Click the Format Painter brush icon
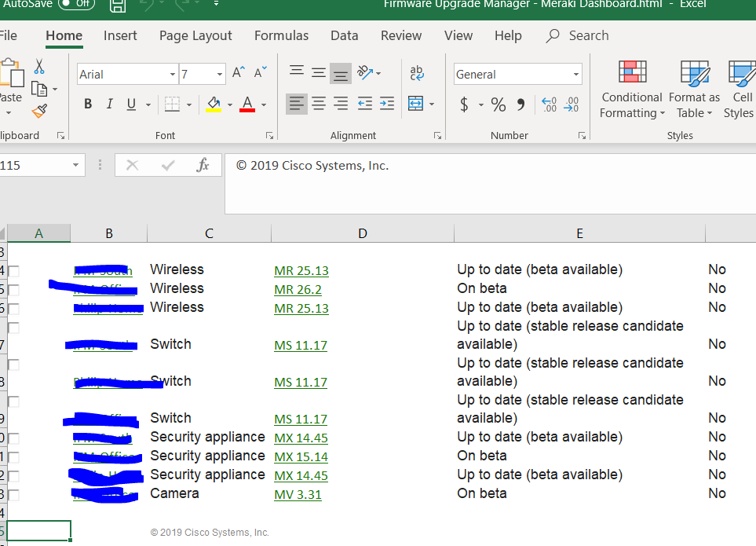Image resolution: width=756 pixels, height=546 pixels. [x=39, y=112]
